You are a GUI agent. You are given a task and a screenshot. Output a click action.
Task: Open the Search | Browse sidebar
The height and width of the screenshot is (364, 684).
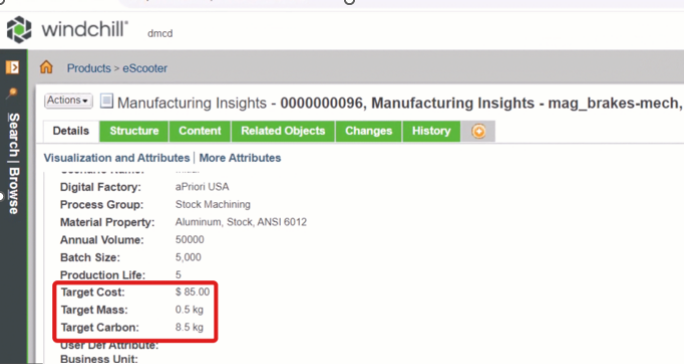(14, 164)
